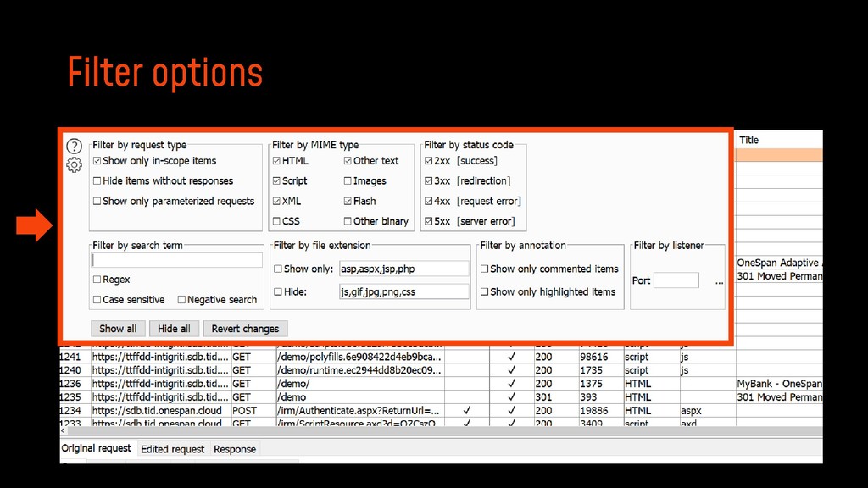This screenshot has height=488, width=868.
Task: Toggle Show only in-scope items checkbox
Action: click(x=97, y=160)
